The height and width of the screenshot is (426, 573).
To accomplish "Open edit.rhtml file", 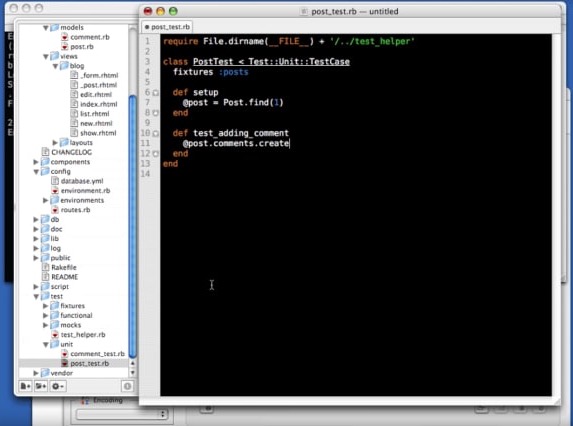I will pyautogui.click(x=96, y=95).
